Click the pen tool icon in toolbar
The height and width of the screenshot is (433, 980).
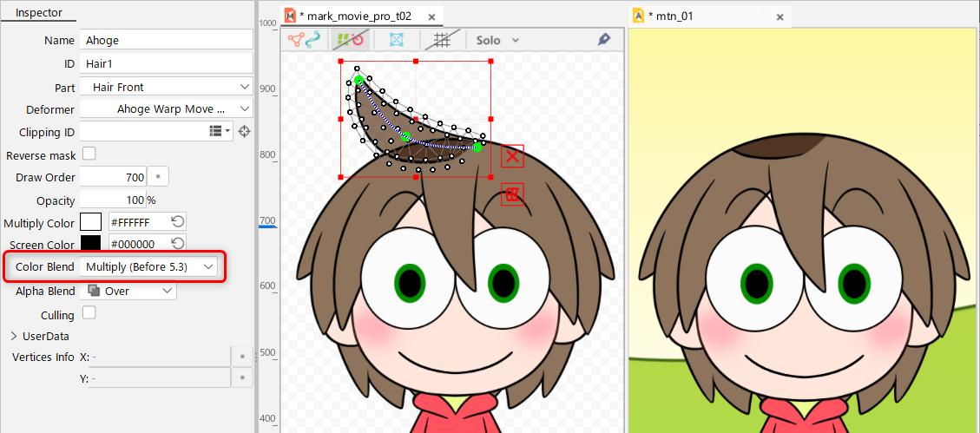pyautogui.click(x=604, y=40)
